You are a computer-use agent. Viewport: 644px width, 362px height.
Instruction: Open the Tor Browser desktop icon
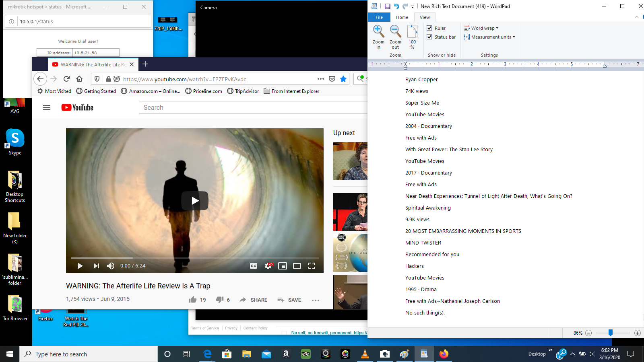(15, 308)
